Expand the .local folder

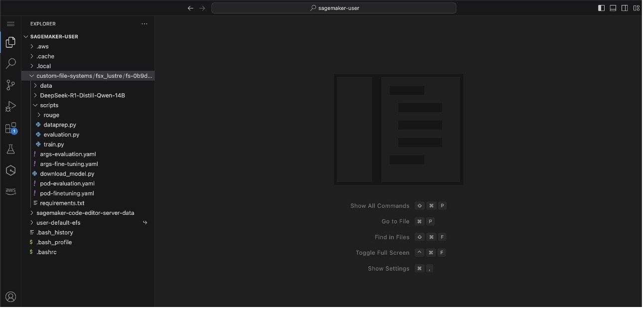tap(88, 66)
